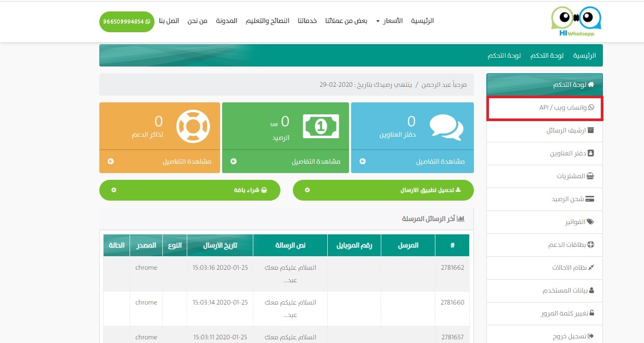This screenshot has height=343, width=644.
Task: Click the رقم الموبايل column header
Action: coord(354,245)
